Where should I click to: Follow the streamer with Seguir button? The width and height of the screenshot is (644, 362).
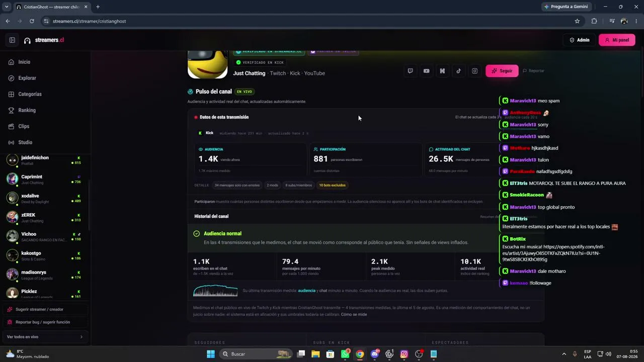502,71
